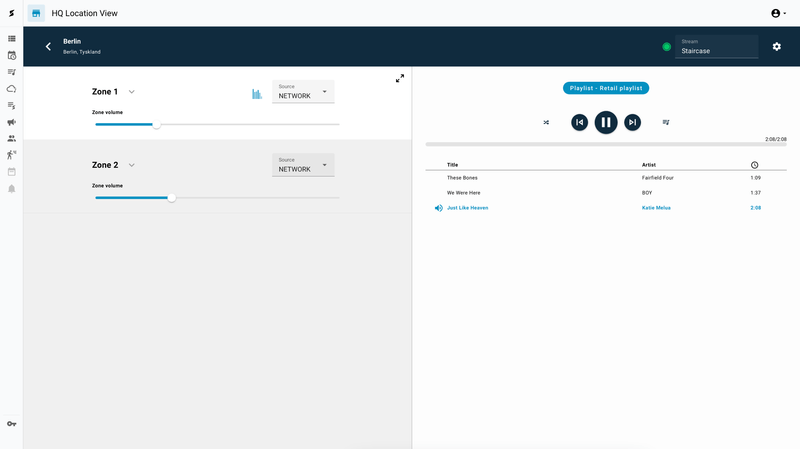Click the Zone 2 volume slider handle
This screenshot has height=449, width=800.
click(171, 198)
